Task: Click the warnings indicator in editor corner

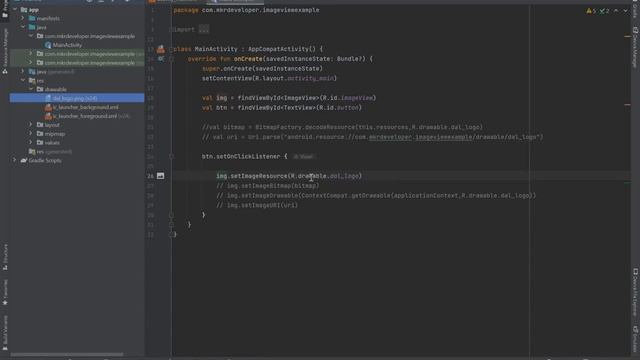Action: coord(591,11)
